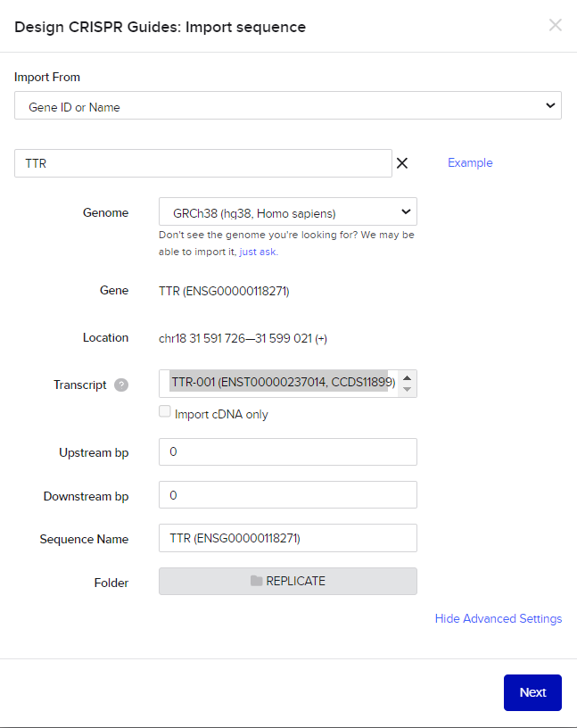Step transcript selection down arrow

(407, 390)
